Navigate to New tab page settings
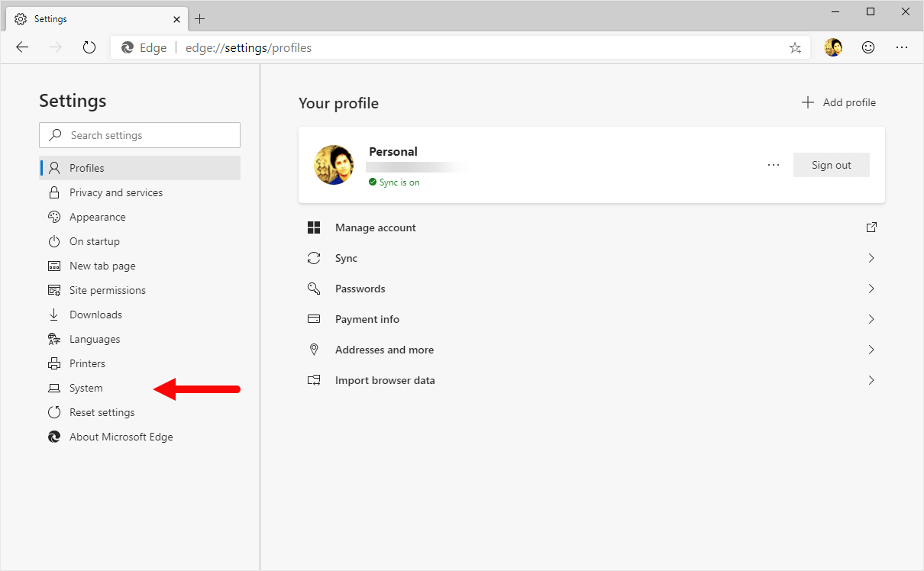 click(x=140, y=266)
